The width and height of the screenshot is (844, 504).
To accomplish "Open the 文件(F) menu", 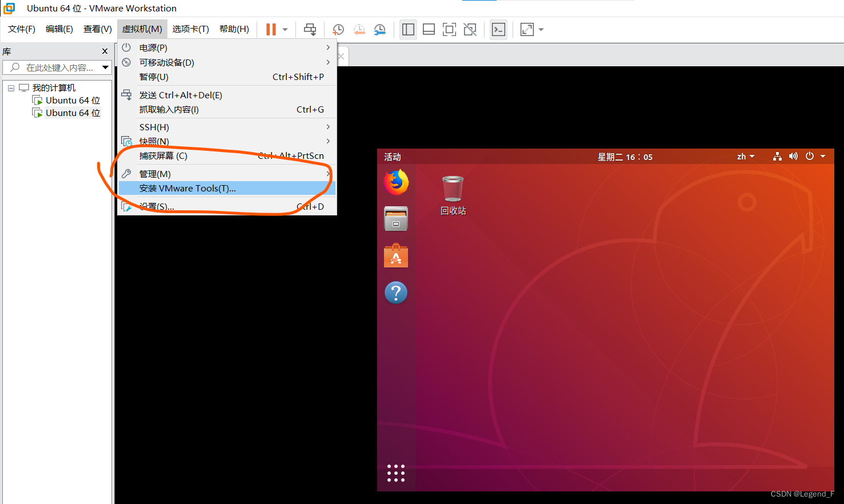I will pyautogui.click(x=22, y=29).
